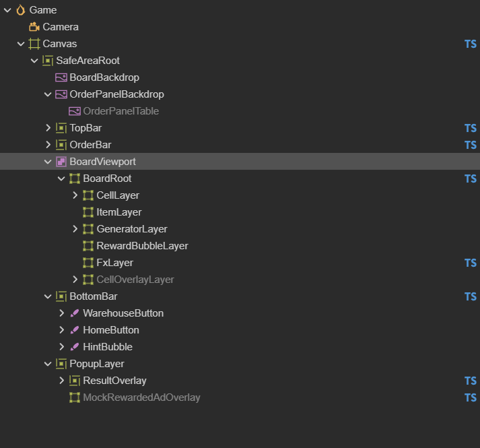This screenshot has height=448, width=480.
Task: Click the Canvas node frame icon
Action: tap(34, 44)
